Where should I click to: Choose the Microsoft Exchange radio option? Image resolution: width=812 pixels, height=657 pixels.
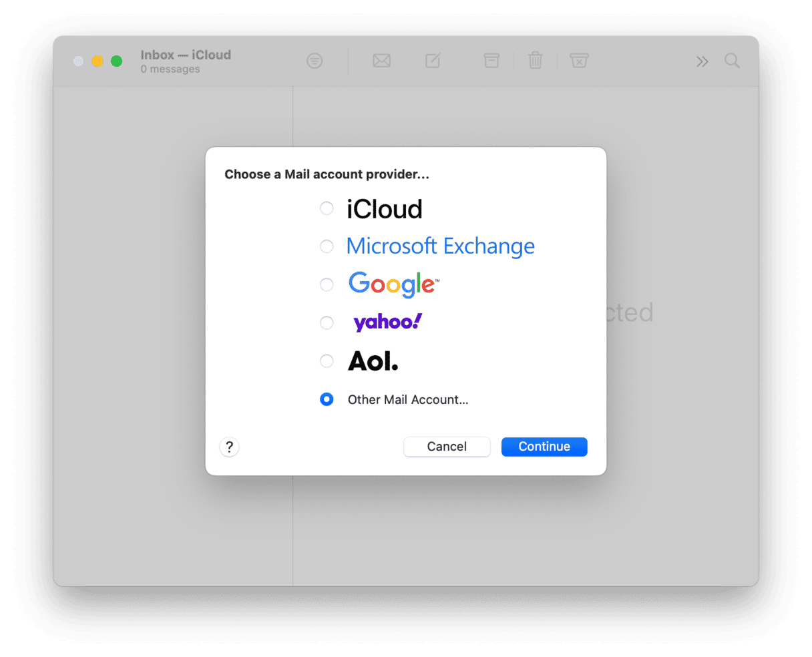click(x=327, y=247)
